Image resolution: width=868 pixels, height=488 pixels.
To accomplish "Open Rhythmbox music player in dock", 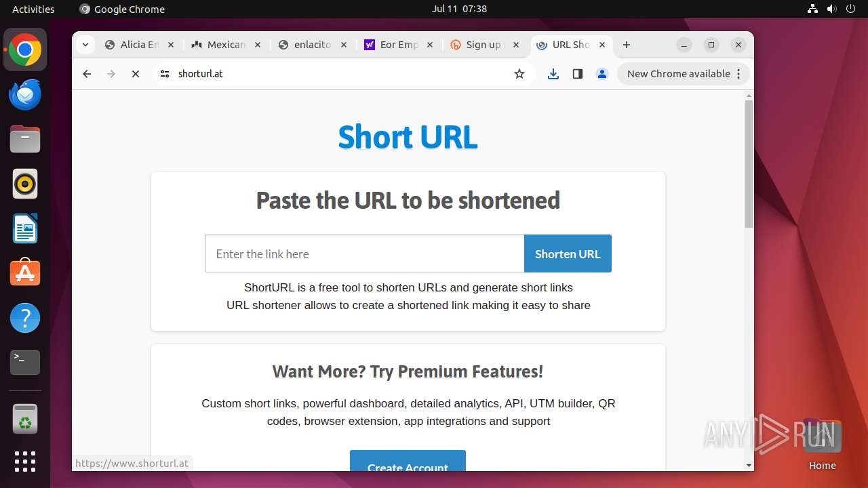I will (25, 184).
